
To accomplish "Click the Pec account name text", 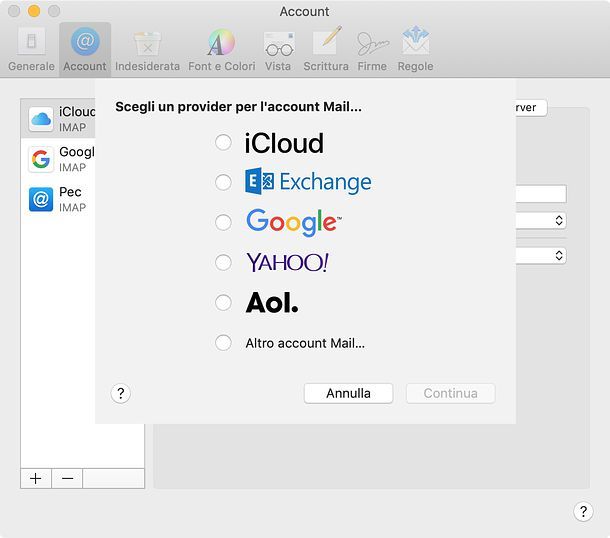I will (x=70, y=192).
